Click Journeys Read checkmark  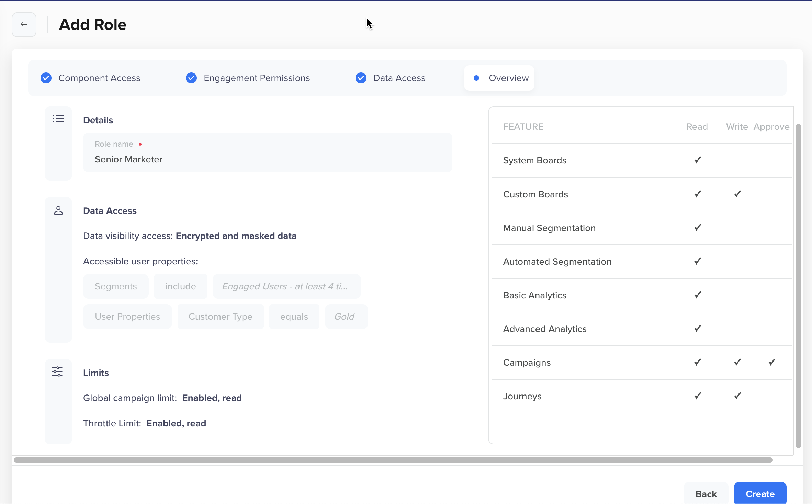click(x=698, y=396)
